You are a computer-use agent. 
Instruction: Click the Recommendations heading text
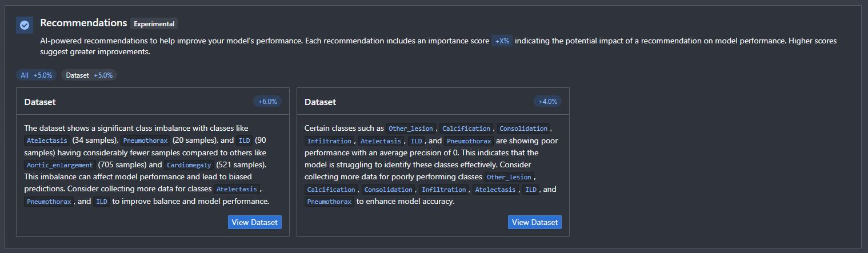pos(83,23)
